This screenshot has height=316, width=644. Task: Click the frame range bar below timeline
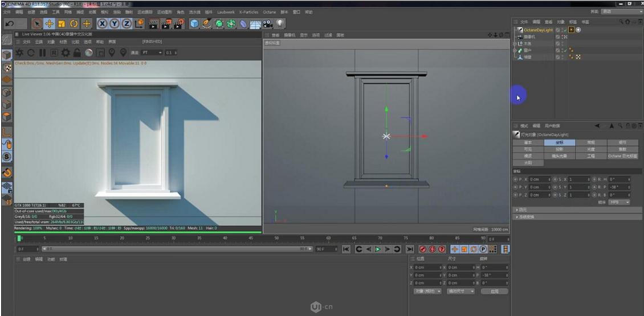[177, 249]
